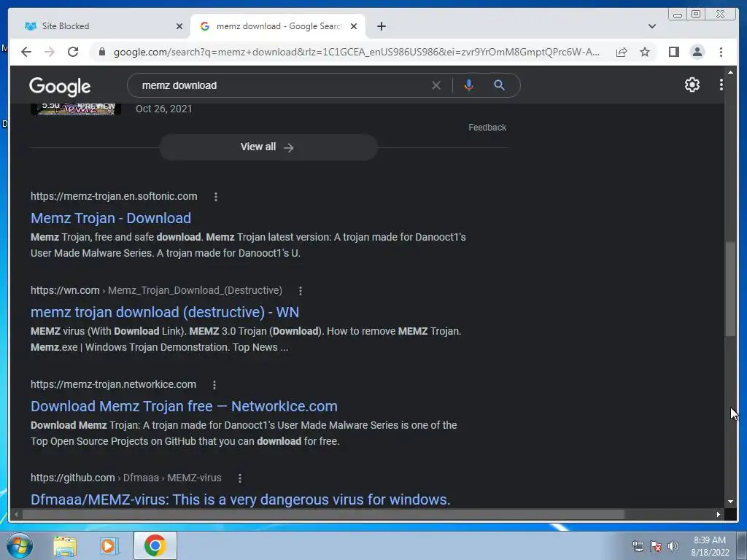Click the scroll up arrow of page
This screenshot has width=747, height=560.
click(x=730, y=72)
